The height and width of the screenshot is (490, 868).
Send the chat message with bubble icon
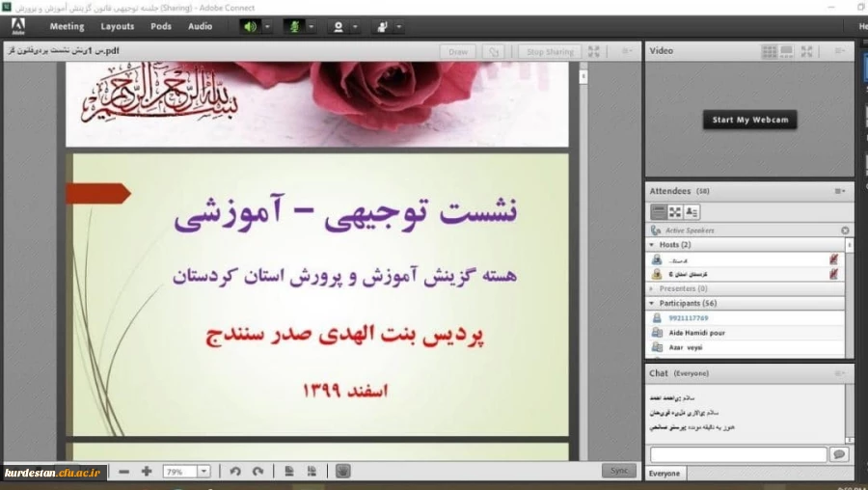tap(839, 454)
